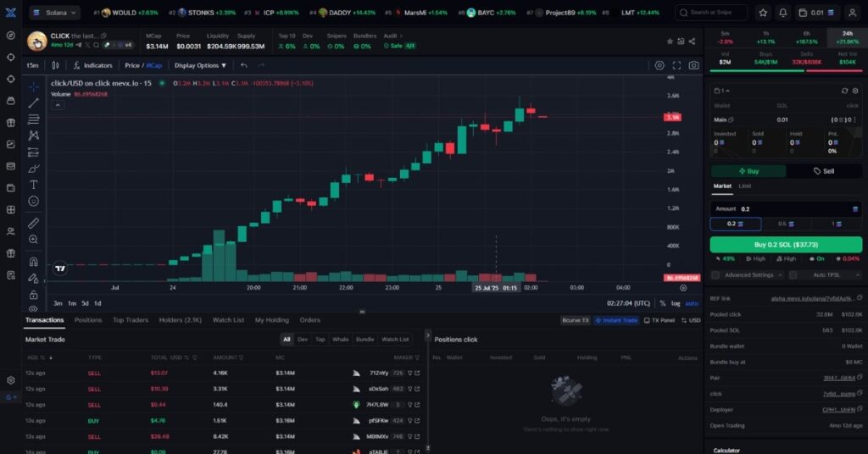Add token to favorites with star icon
Screen dimensions: 868x454
670,42
